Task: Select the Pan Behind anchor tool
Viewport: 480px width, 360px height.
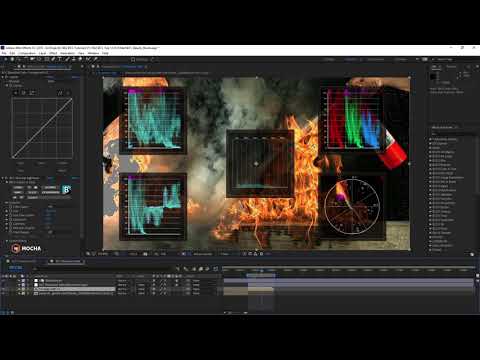Action: 39,59
